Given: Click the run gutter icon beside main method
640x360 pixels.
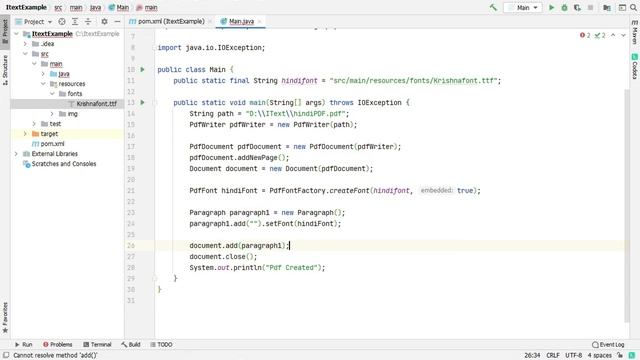Looking at the screenshot, I should [x=142, y=102].
